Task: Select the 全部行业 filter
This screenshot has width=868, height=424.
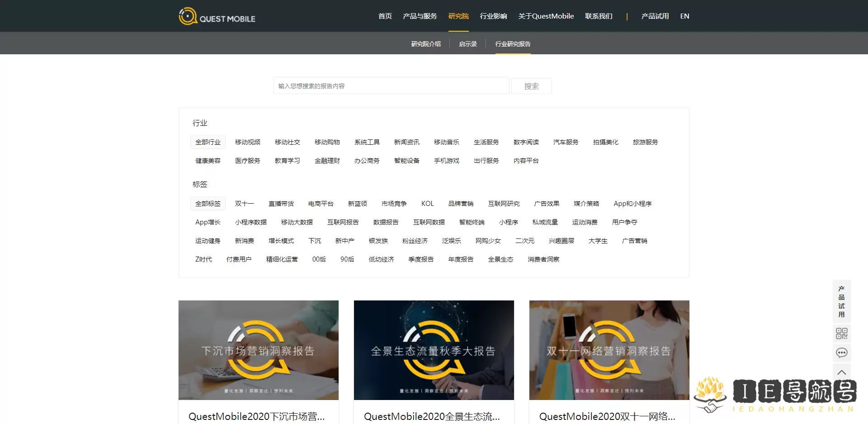Action: 208,142
